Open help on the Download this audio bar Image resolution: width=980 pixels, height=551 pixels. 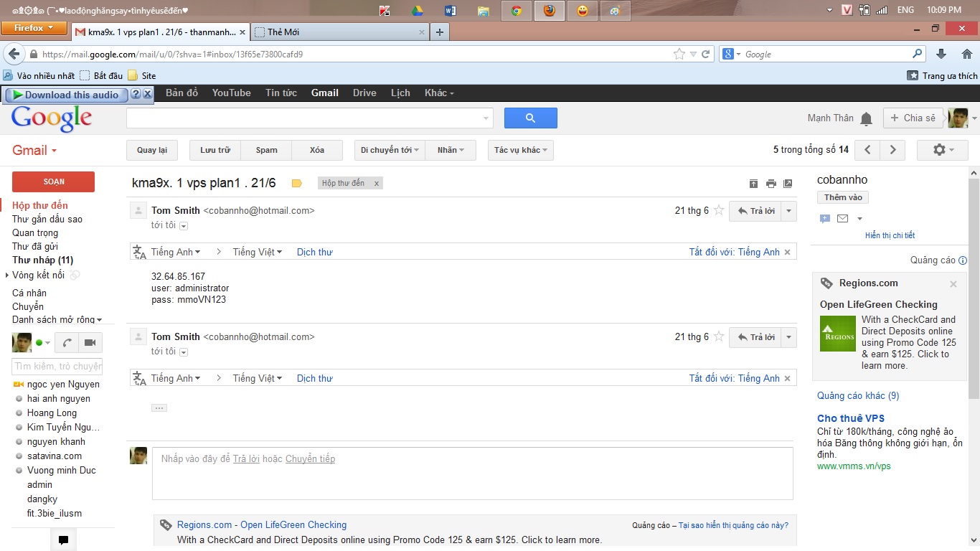[x=135, y=94]
